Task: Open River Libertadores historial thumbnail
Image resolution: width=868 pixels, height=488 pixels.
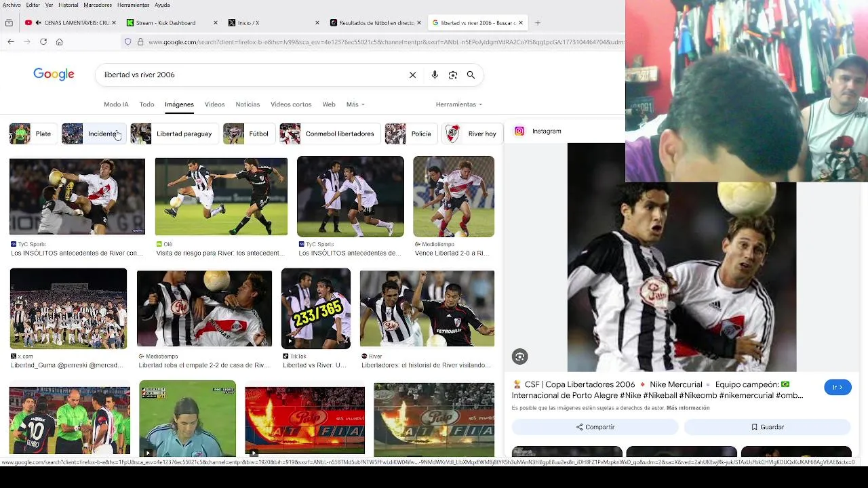Action: (x=427, y=309)
